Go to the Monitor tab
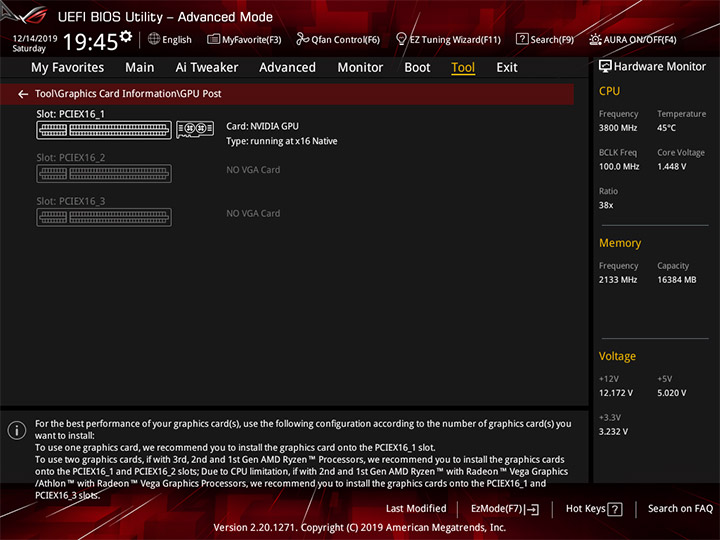Viewport: 720px width, 540px height. click(x=360, y=68)
